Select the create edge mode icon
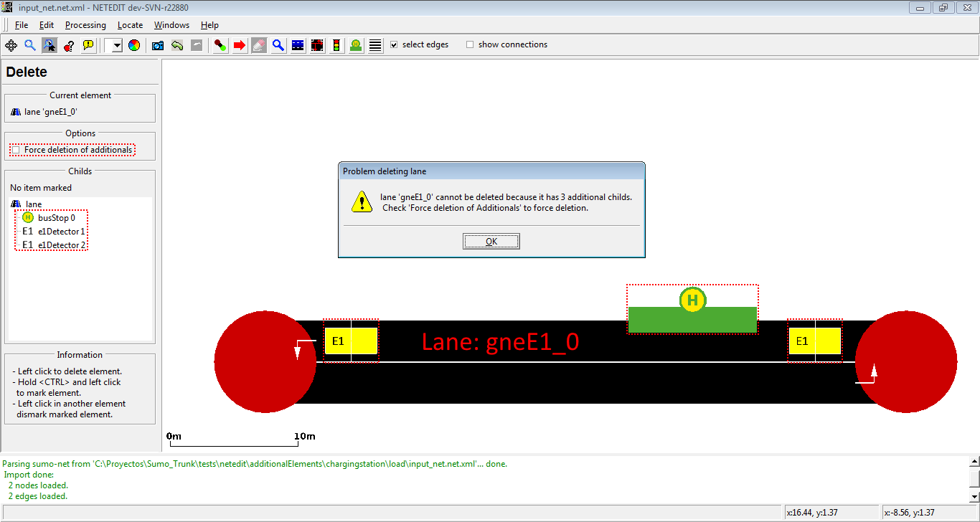 click(x=221, y=45)
